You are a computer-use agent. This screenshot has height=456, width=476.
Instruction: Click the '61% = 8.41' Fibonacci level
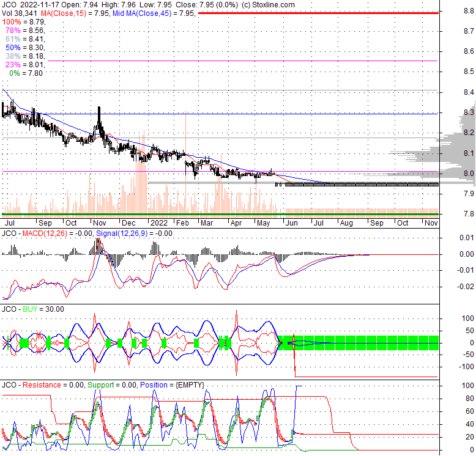click(25, 39)
